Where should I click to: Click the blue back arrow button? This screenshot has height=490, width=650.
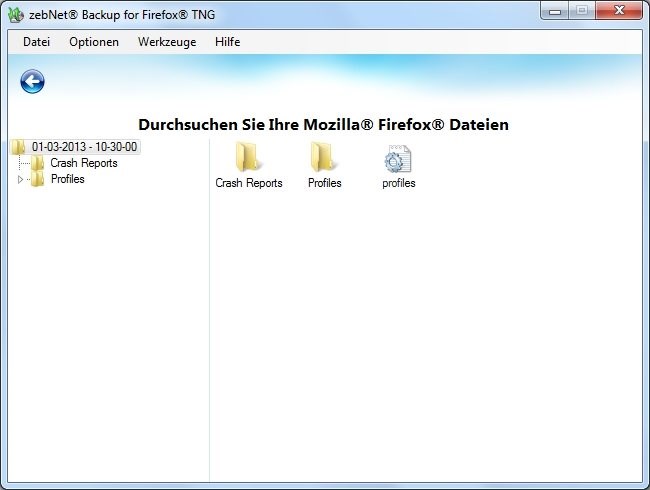click(32, 81)
